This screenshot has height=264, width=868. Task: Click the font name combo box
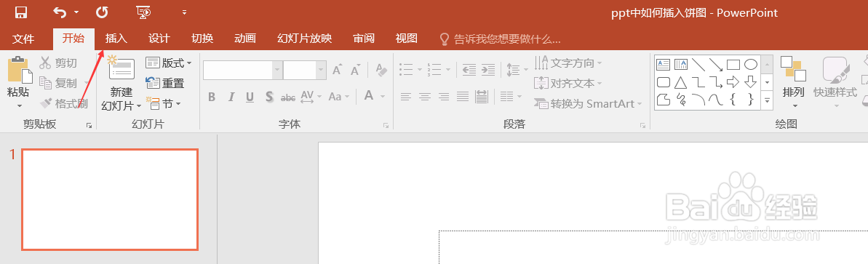click(242, 70)
